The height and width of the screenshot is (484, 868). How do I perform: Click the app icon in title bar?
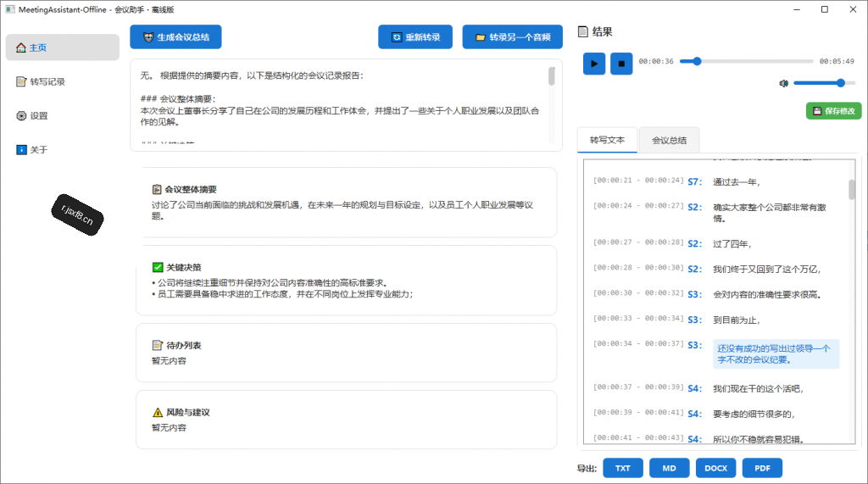10,9
